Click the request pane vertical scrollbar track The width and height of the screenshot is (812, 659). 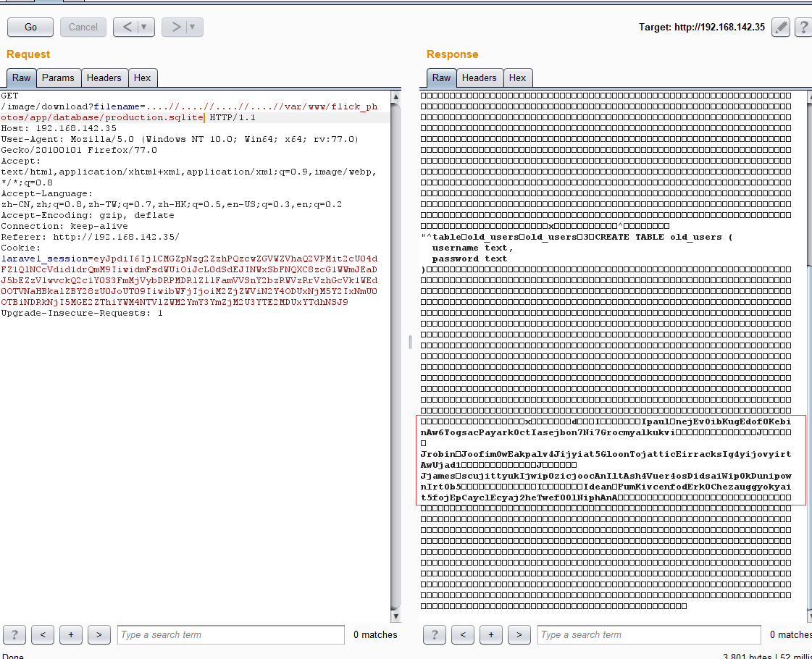point(395,356)
